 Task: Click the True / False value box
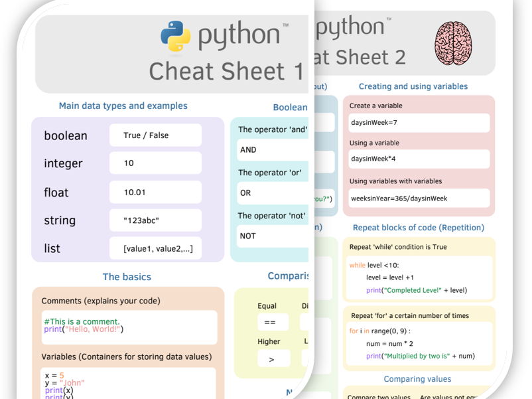click(155, 135)
